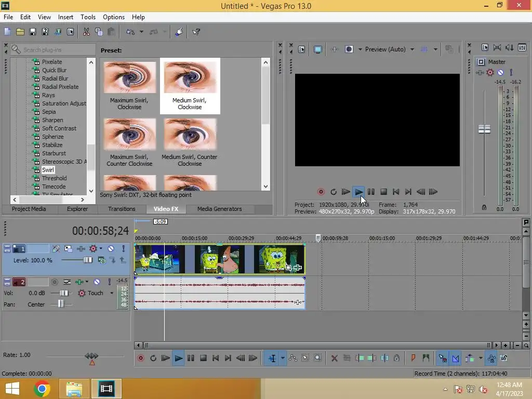The height and width of the screenshot is (399, 532).
Task: Open the edit tool dropdown arrow
Action: (x=283, y=358)
